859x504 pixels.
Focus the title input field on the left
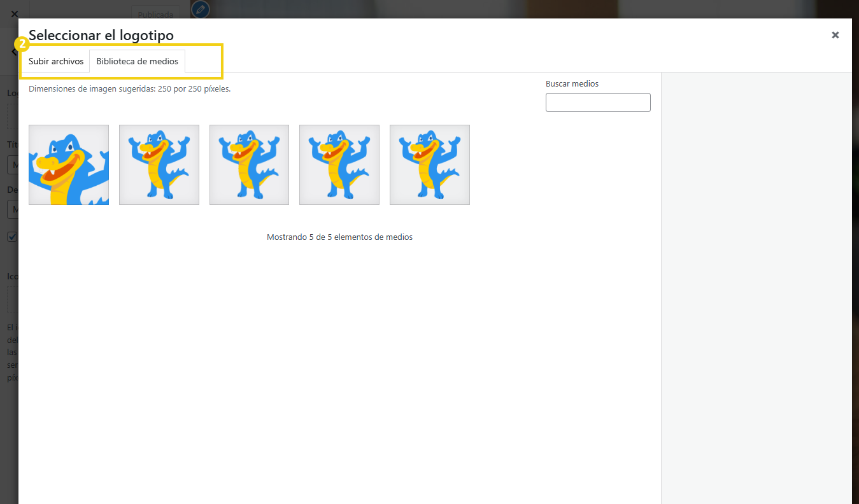point(11,164)
